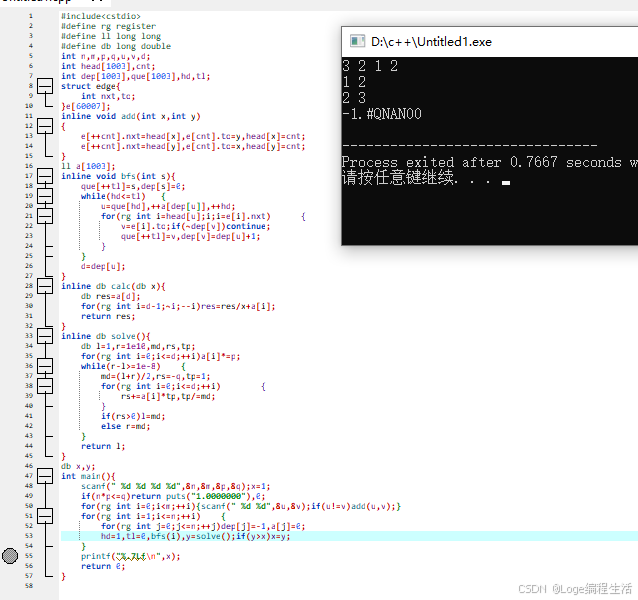638x600 pixels.
Task: Place cursor on '#include<cstdio>' line
Action: [x=101, y=16]
